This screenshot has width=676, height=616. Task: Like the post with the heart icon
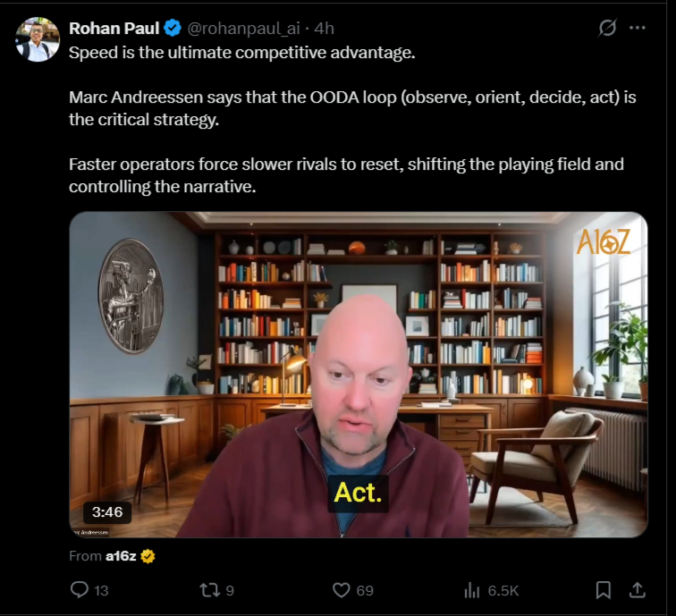(x=341, y=590)
